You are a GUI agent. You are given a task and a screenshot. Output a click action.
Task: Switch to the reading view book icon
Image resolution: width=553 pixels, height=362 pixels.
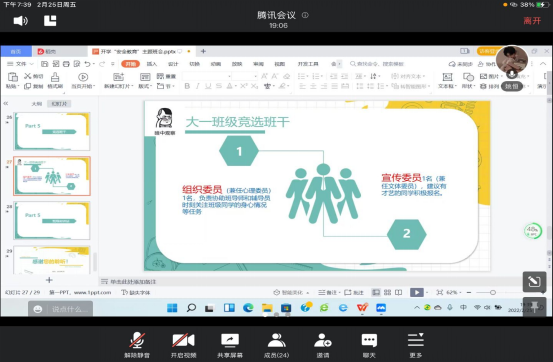pyautogui.click(x=399, y=292)
